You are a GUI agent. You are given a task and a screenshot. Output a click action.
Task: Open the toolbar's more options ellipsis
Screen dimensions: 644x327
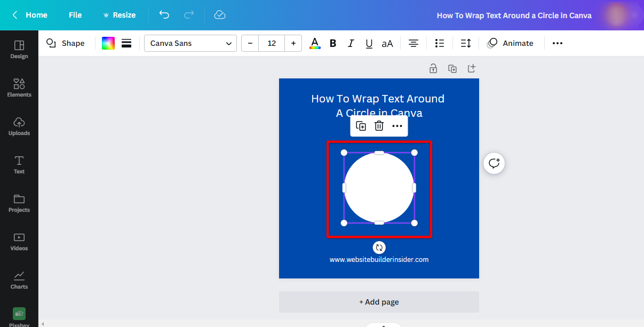(557, 43)
